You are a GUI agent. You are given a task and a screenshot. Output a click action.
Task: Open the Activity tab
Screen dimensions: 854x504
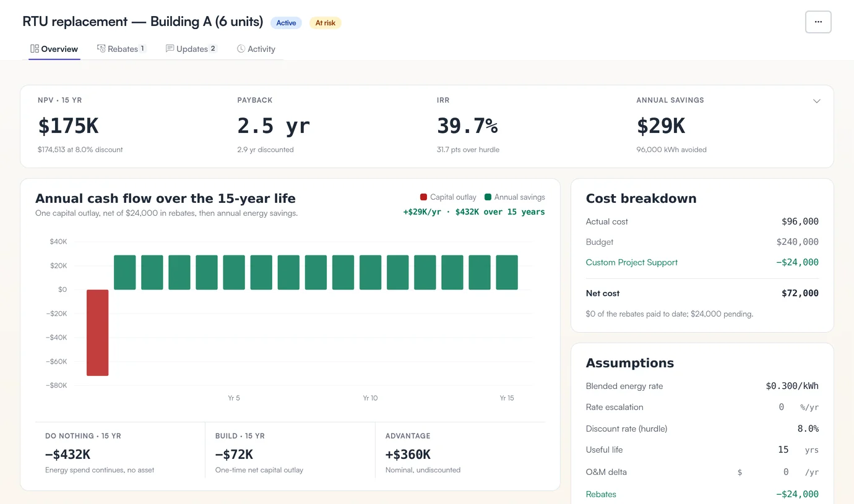tap(256, 49)
